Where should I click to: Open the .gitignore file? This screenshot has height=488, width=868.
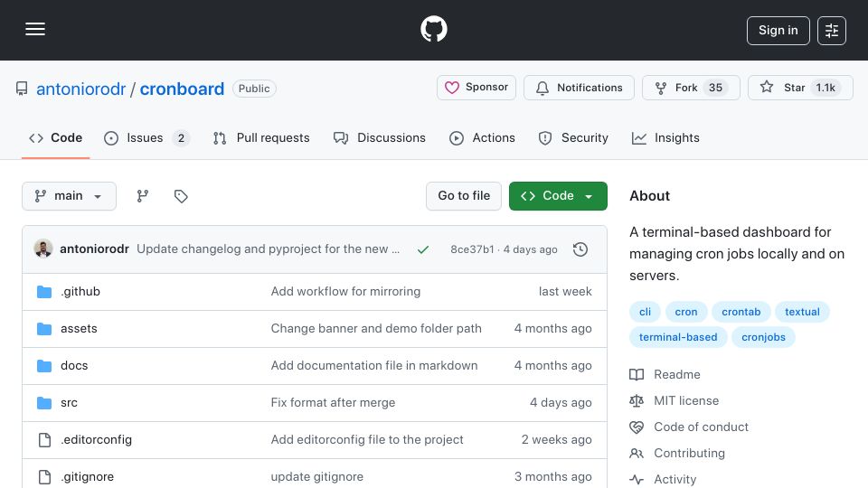88,477
